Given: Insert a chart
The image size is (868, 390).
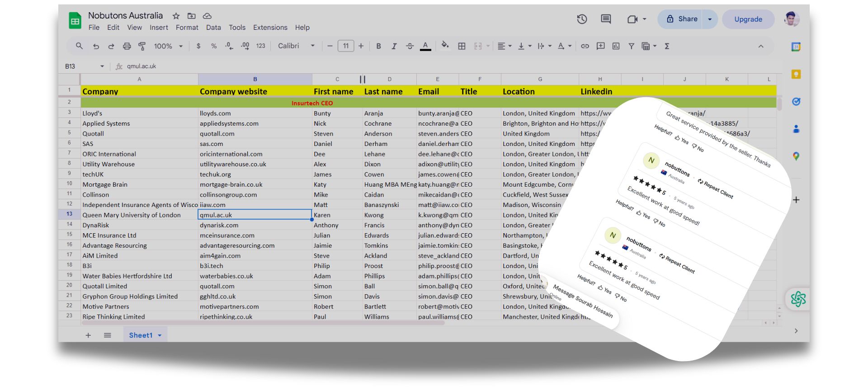Looking at the screenshot, I should click(616, 46).
